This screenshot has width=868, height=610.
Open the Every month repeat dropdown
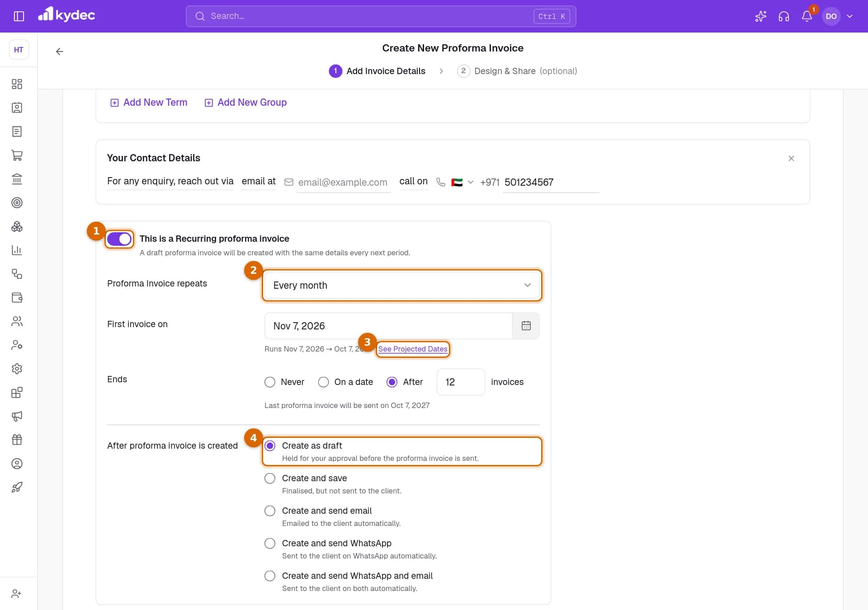point(402,286)
